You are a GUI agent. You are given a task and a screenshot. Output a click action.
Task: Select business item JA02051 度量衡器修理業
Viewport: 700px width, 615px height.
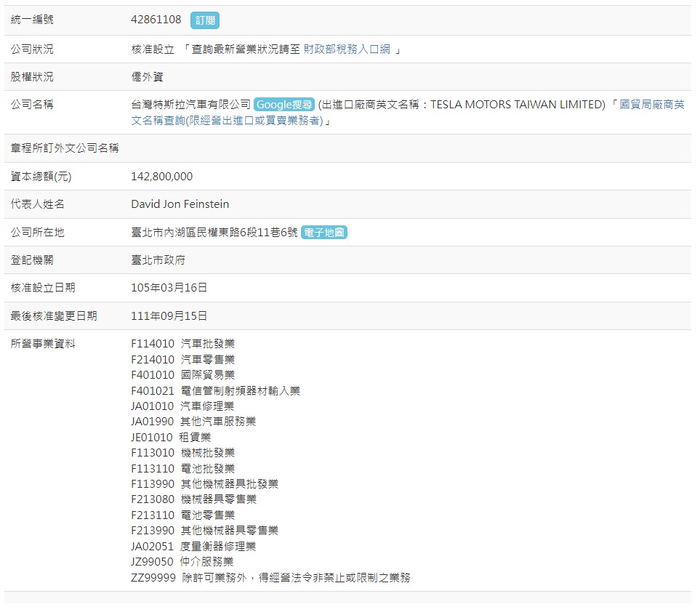193,546
